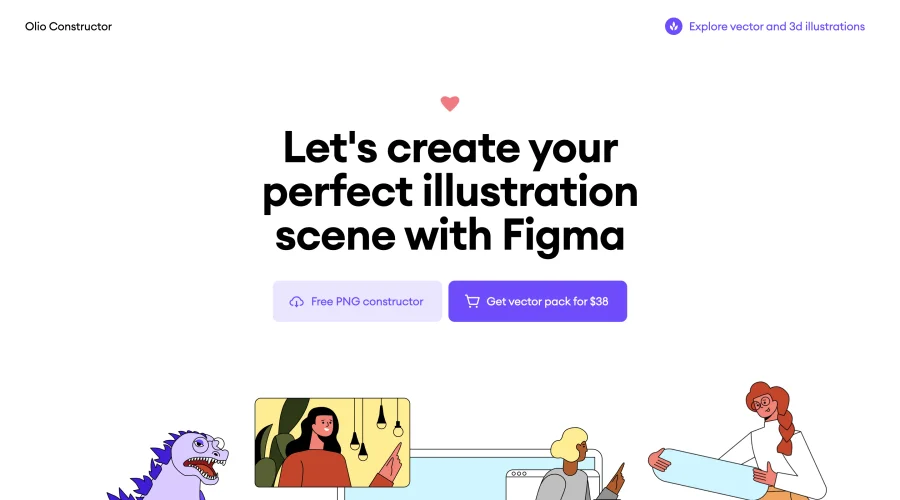Image resolution: width=900 pixels, height=500 pixels.
Task: Click the blue pill shape held by woman
Action: pos(709,474)
